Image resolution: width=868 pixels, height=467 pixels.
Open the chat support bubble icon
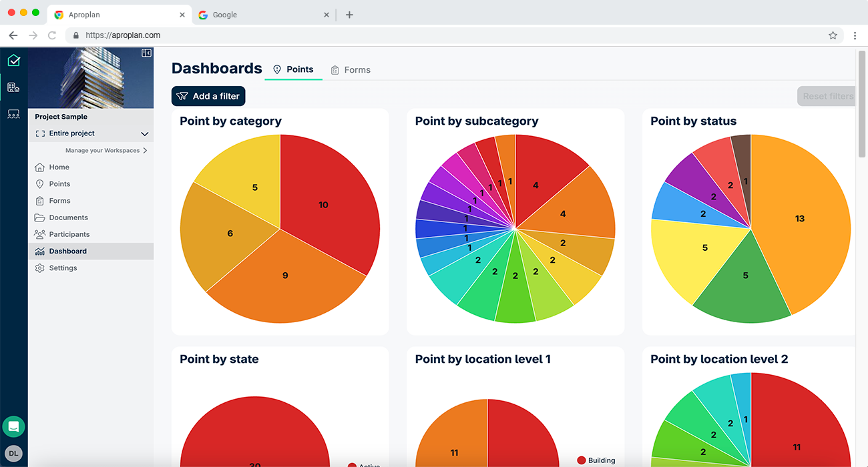[x=13, y=426]
